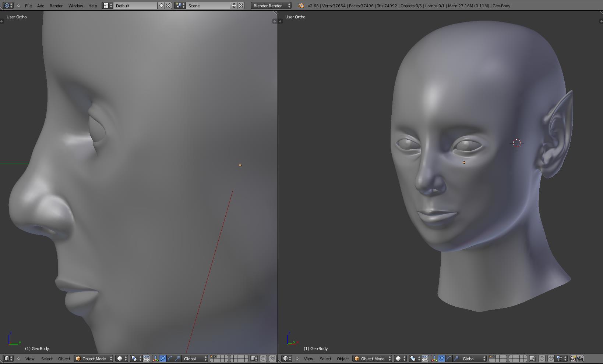
Task: Click the OpenGL render image camera icon
Action: click(x=573, y=358)
